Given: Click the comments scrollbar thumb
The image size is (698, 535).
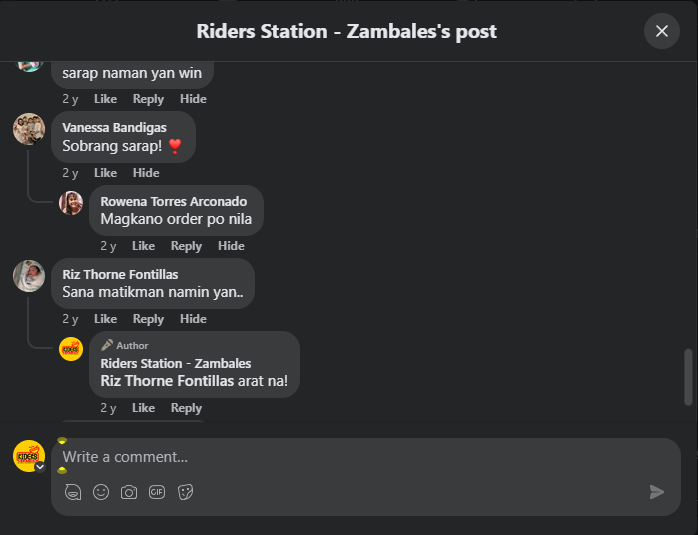Looking at the screenshot, I should click(687, 376).
